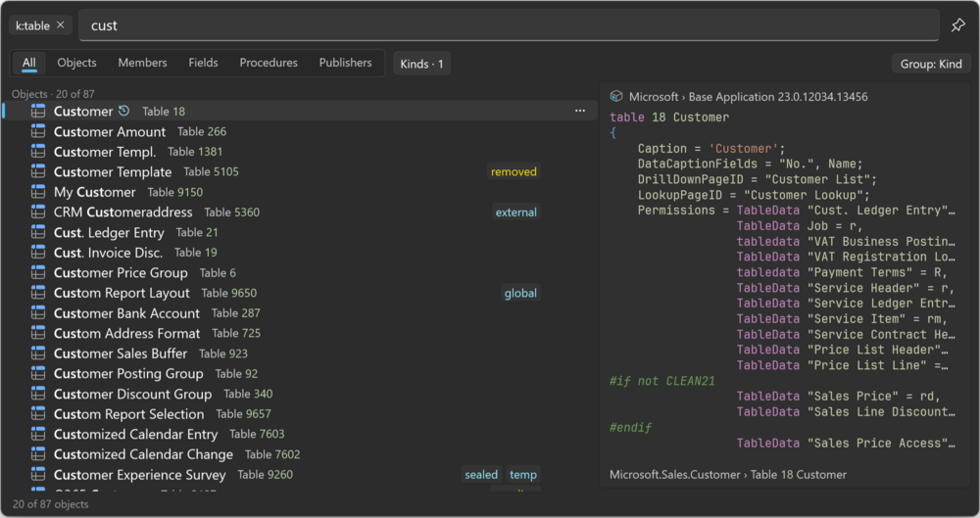Viewport: 980px width, 518px height.
Task: Open more options for Customer row
Action: 580,111
